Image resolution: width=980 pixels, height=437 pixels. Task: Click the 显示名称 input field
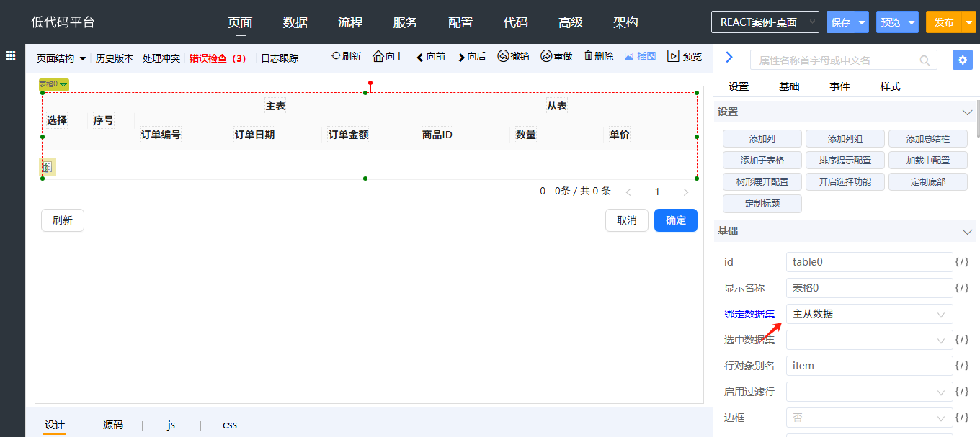869,288
